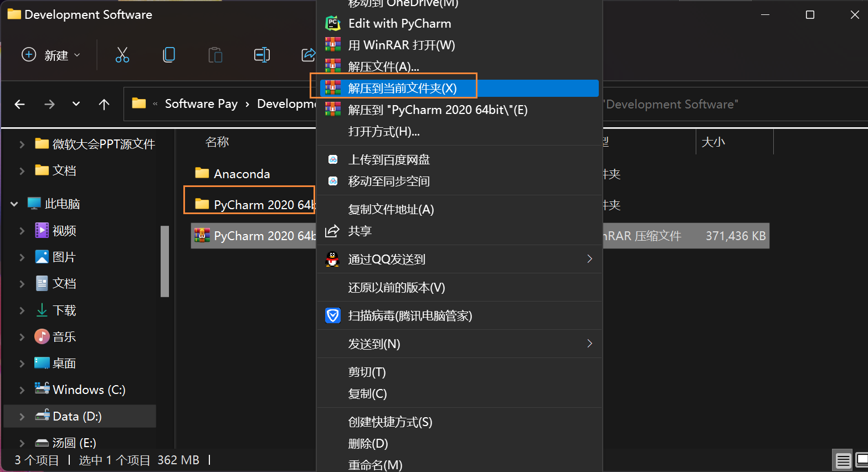The height and width of the screenshot is (472, 868).
Task: Open the 新建 (New) dropdown
Action: pos(51,55)
